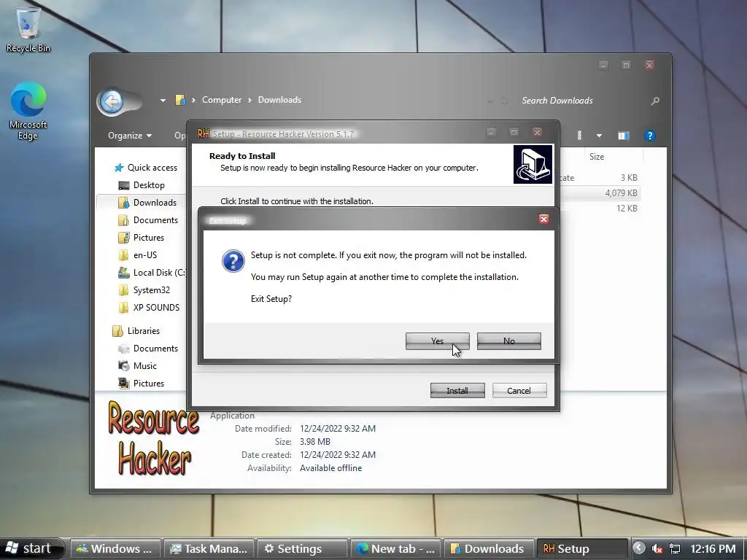Open the Organize menu in Explorer

[130, 136]
